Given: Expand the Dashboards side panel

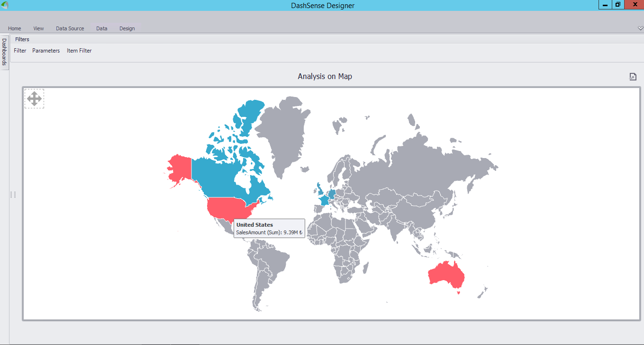Looking at the screenshot, I should click(4, 52).
